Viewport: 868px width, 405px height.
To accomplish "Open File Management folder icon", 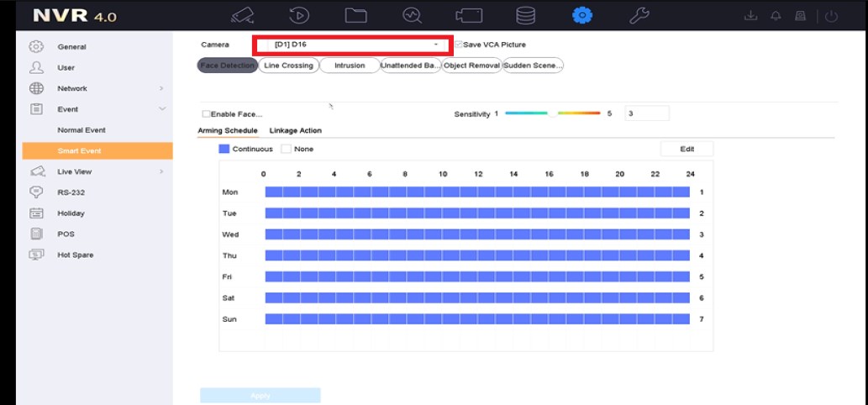I will [356, 16].
